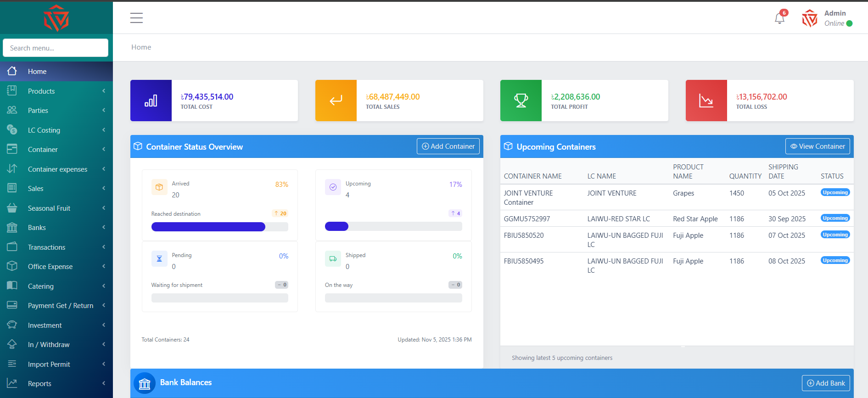Click the Payment Get / Return card icon
This screenshot has height=398, width=868.
click(12, 305)
